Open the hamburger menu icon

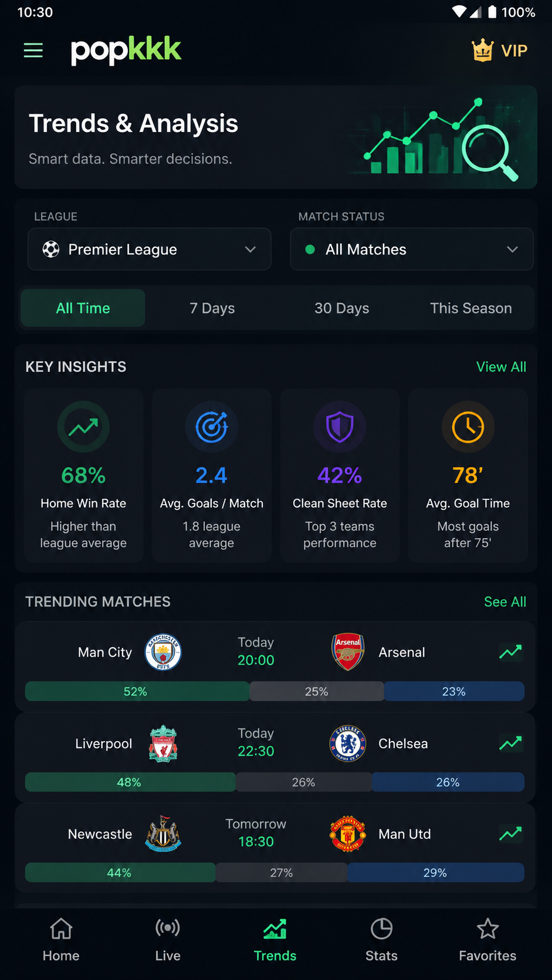[x=33, y=50]
